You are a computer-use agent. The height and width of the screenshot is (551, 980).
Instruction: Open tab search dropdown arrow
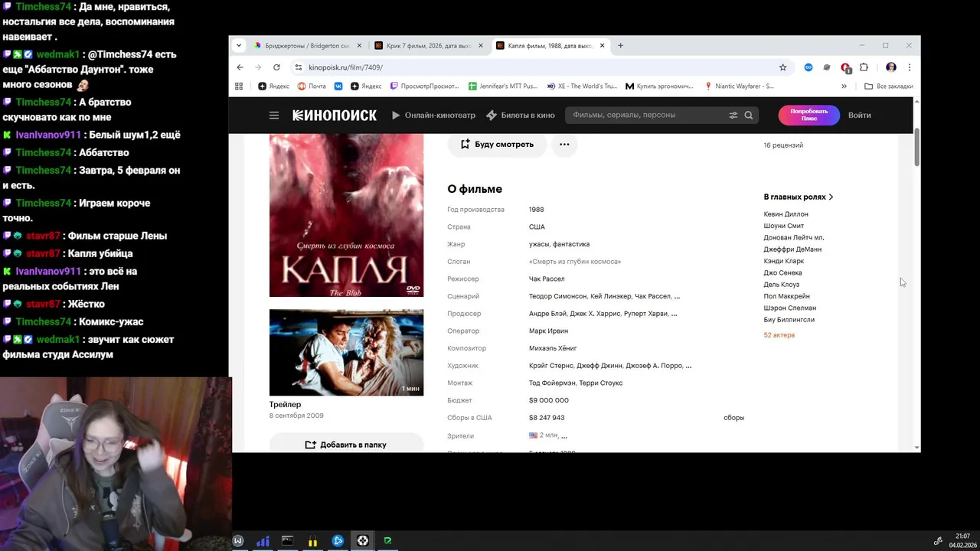pyautogui.click(x=239, y=45)
